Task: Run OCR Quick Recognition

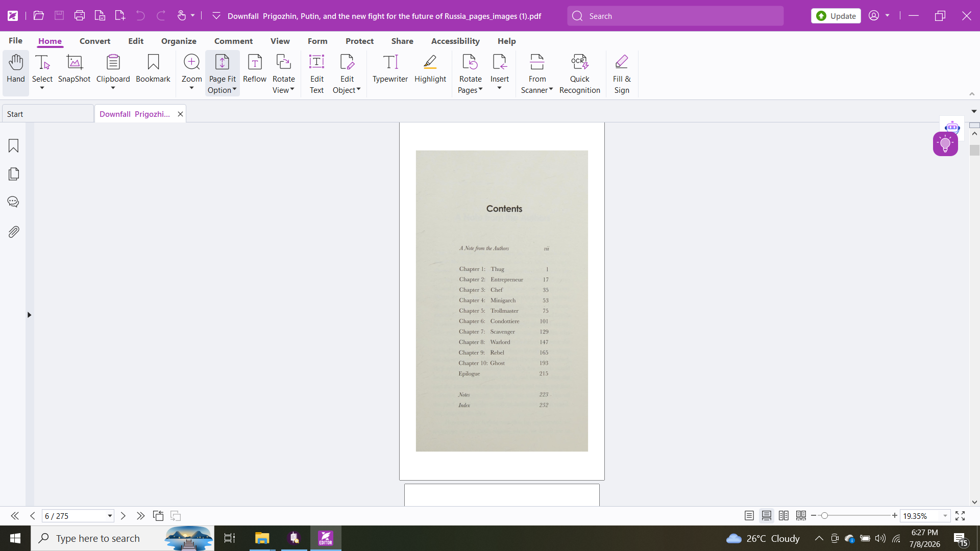Action: tap(580, 73)
